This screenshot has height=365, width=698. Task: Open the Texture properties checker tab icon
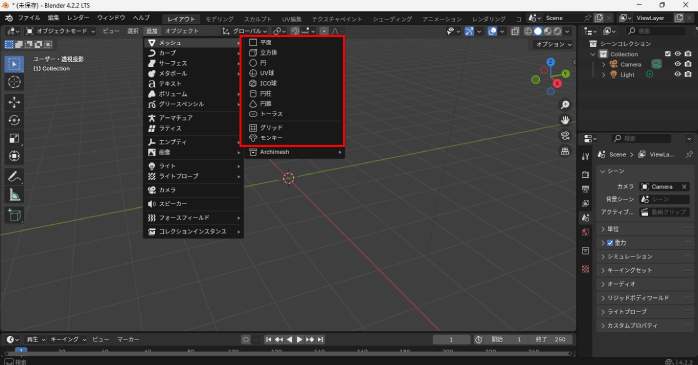coord(585,269)
